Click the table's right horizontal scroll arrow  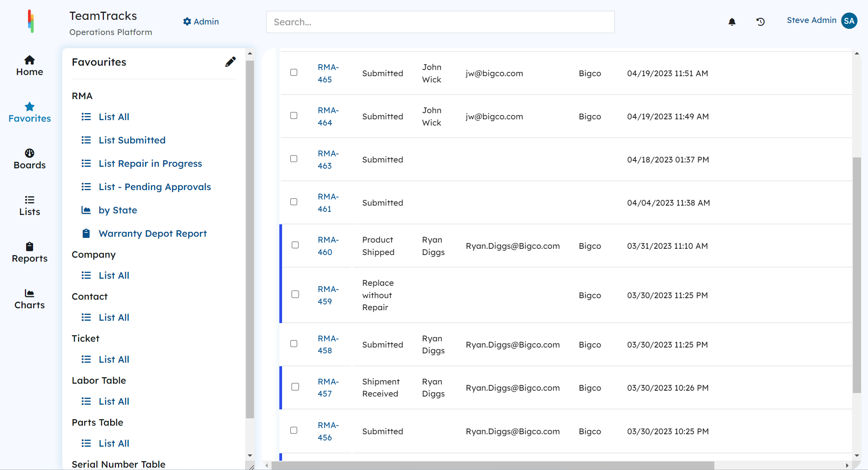[847, 465]
